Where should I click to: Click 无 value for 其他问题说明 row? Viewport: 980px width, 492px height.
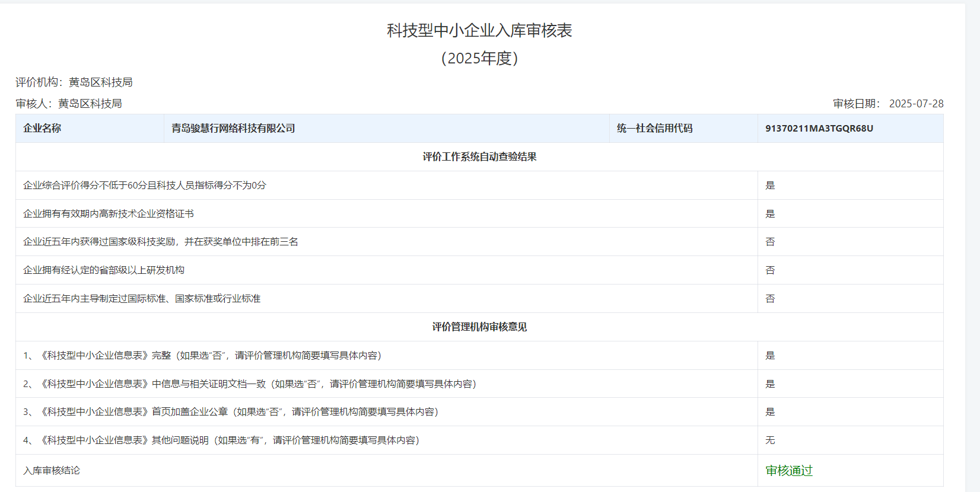(x=770, y=440)
